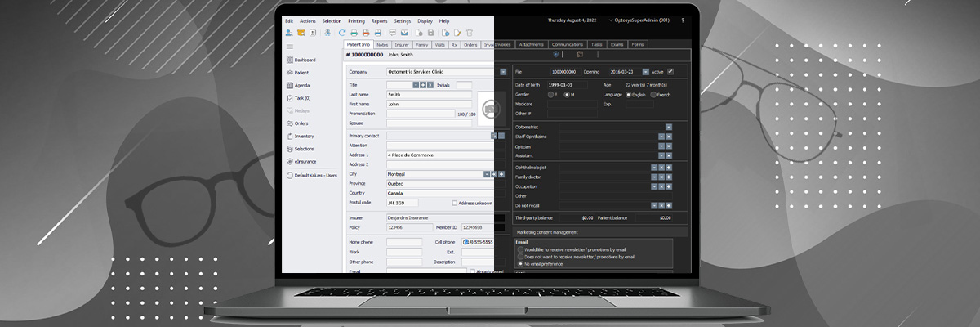
Task: Open eInsurance from the sidebar
Action: (x=305, y=161)
